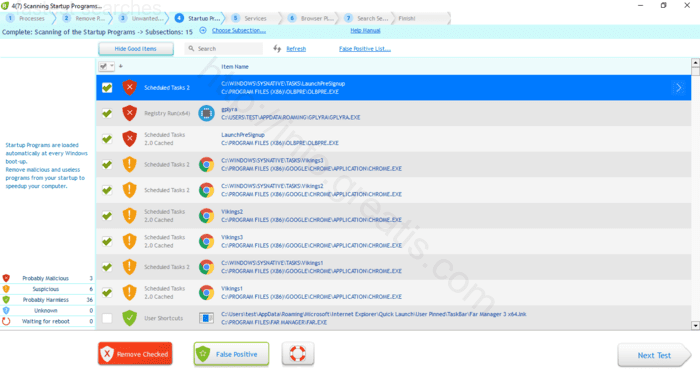Click the Refresh link text
The height and width of the screenshot is (373, 700).
pos(296,49)
